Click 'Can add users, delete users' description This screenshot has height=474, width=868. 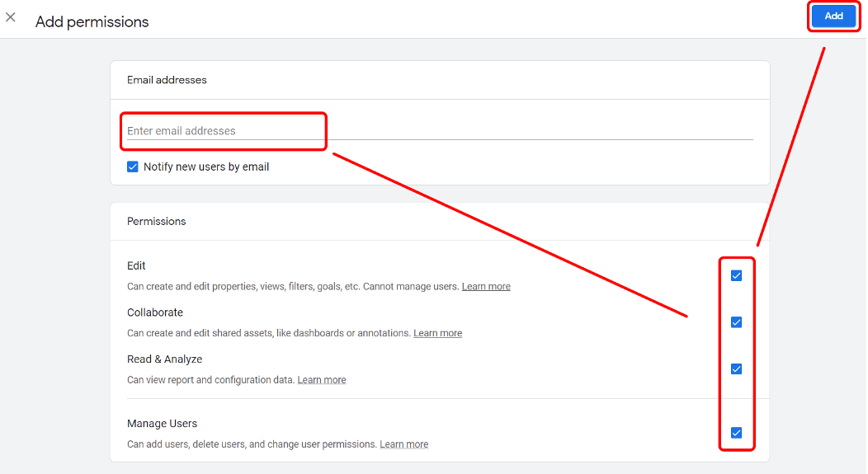pos(252,444)
